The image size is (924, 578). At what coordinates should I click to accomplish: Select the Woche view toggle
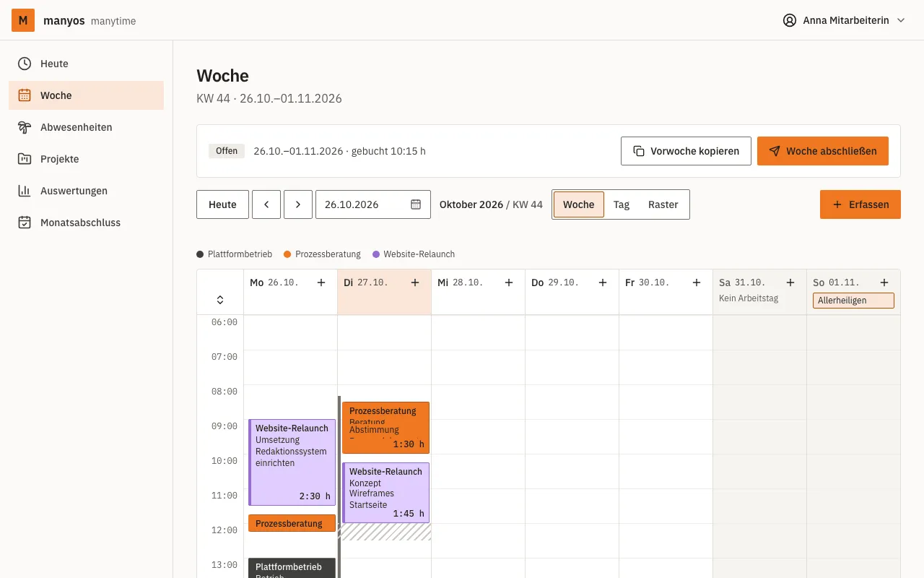click(x=579, y=204)
